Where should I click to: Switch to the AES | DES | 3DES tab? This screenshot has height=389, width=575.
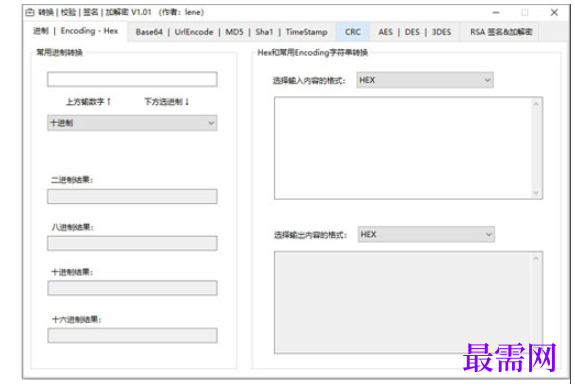pos(414,32)
